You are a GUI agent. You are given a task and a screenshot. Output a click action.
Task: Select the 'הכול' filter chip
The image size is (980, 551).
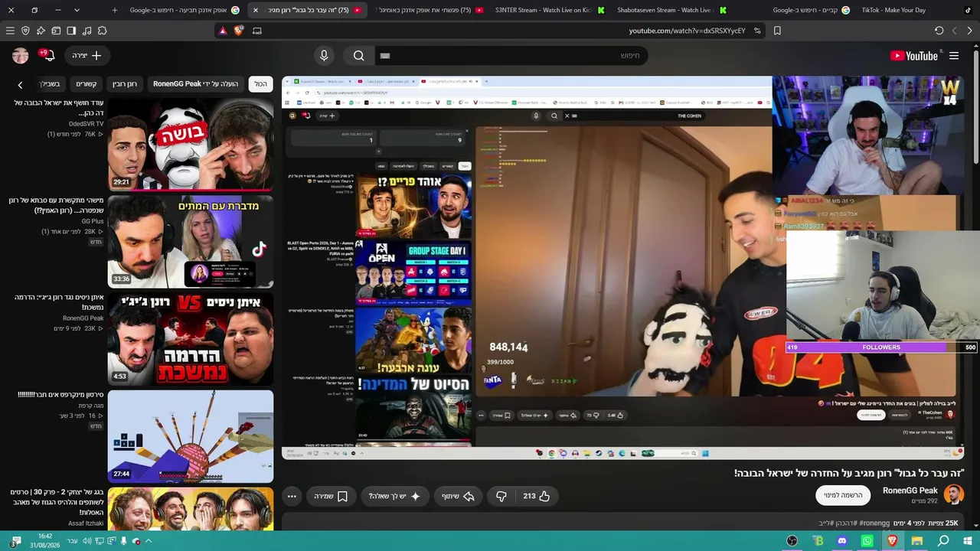point(260,84)
